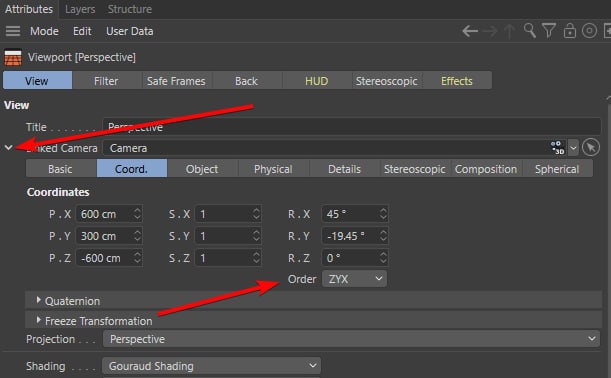Select the camera Spherical tab
The image size is (611, 378).
557,169
